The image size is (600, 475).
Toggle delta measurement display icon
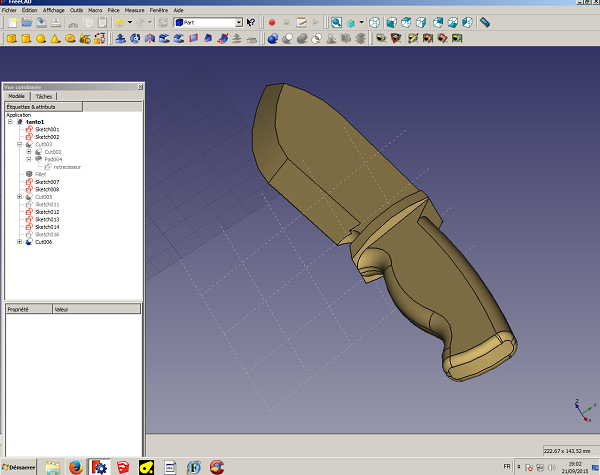457,38
